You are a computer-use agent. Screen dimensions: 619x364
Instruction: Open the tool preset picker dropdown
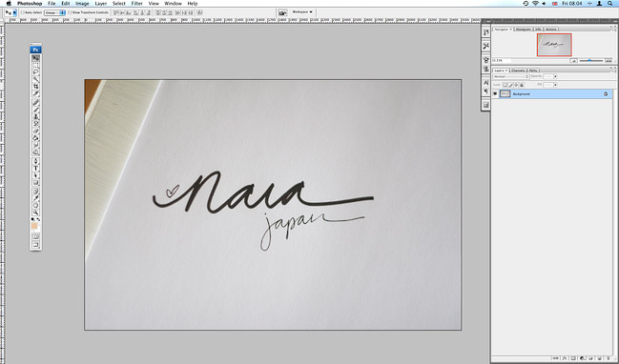pyautogui.click(x=14, y=12)
